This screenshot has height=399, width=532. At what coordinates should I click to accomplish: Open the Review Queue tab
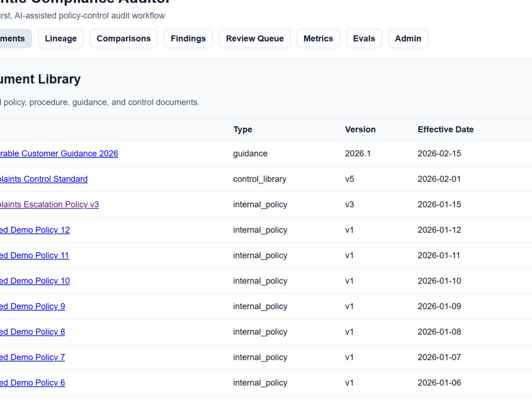(x=255, y=39)
